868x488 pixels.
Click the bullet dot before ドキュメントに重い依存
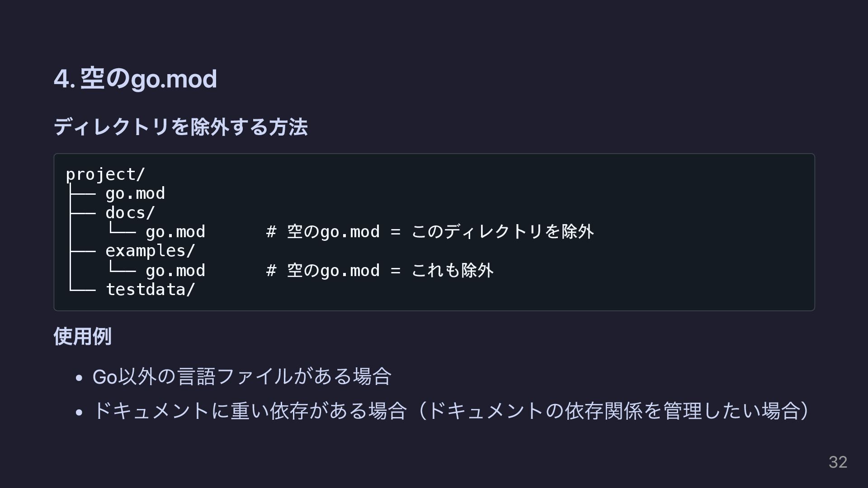pyautogui.click(x=79, y=412)
